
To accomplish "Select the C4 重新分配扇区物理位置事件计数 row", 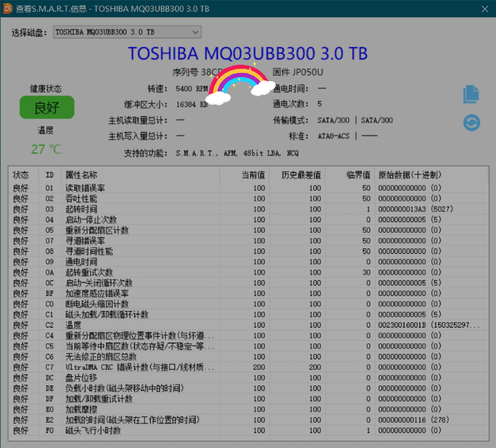I will (x=248, y=336).
